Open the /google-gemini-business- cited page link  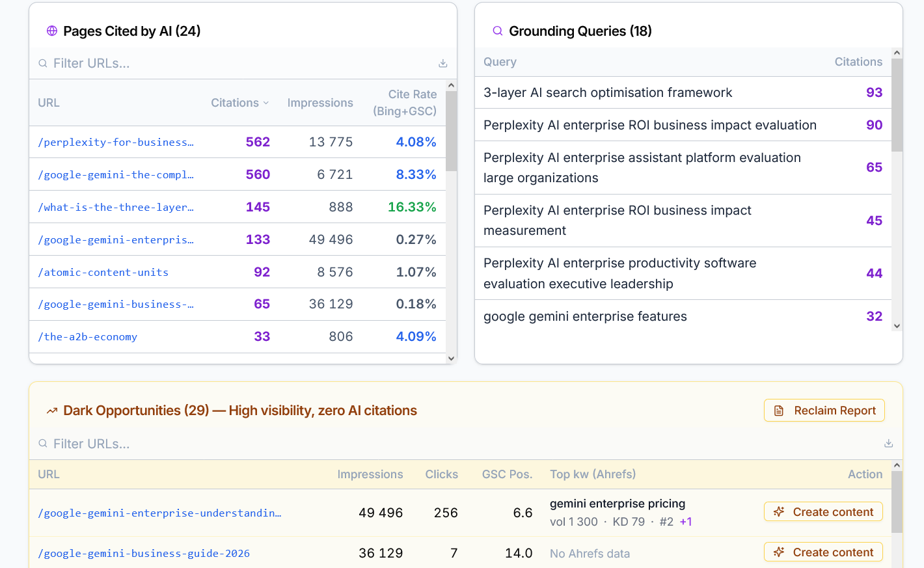click(x=116, y=304)
